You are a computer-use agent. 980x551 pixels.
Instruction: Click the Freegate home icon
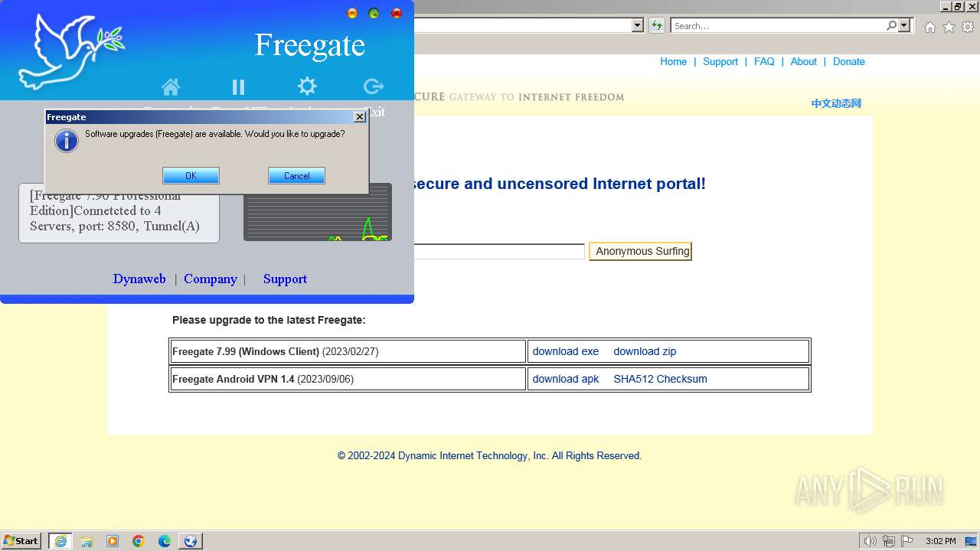pos(171,86)
